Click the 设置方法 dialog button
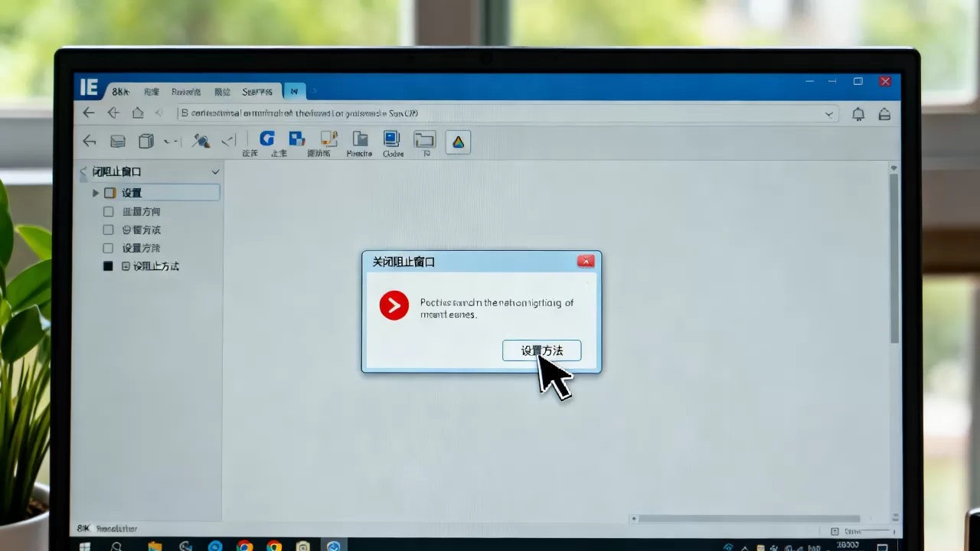Viewport: 980px width, 551px height. (x=541, y=350)
